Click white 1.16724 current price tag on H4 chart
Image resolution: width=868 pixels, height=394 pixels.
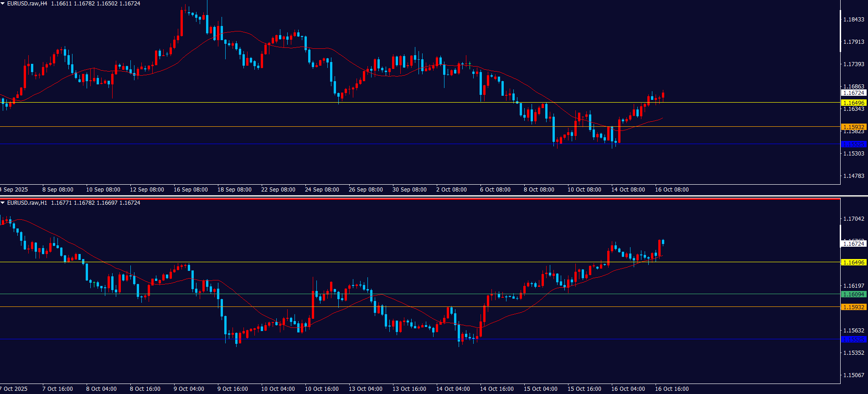coord(853,93)
